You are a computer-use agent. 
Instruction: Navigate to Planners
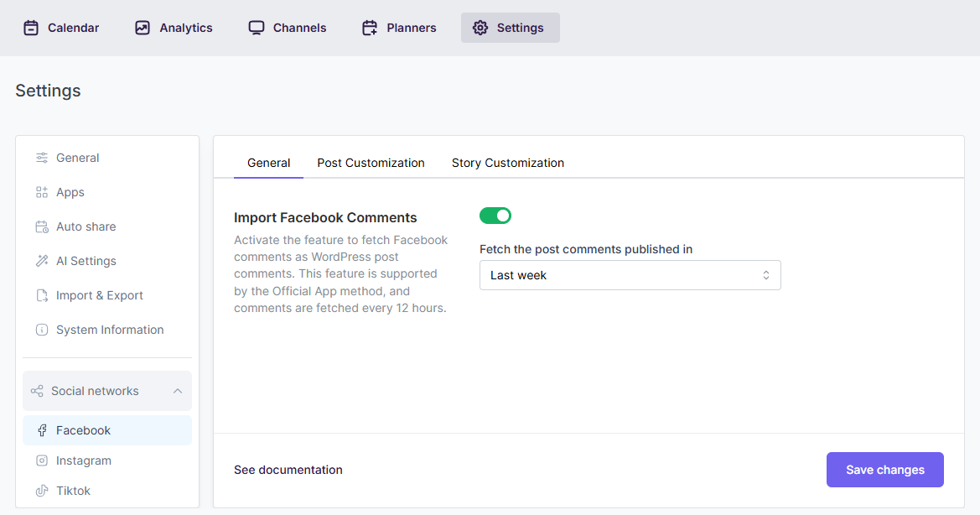pos(399,28)
